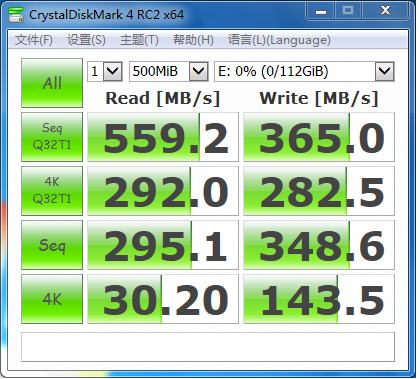Open the drive selector showing E: 0%
The width and height of the screenshot is (420, 379).
point(304,71)
